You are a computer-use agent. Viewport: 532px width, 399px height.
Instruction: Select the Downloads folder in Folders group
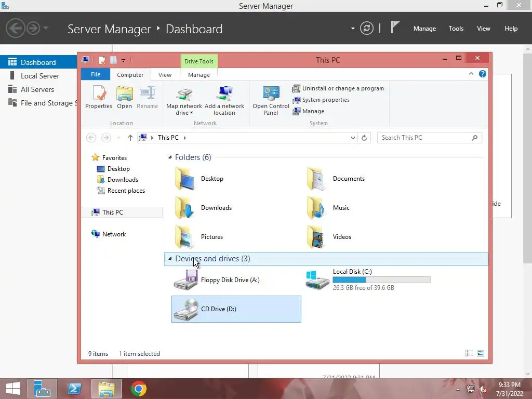204,208
